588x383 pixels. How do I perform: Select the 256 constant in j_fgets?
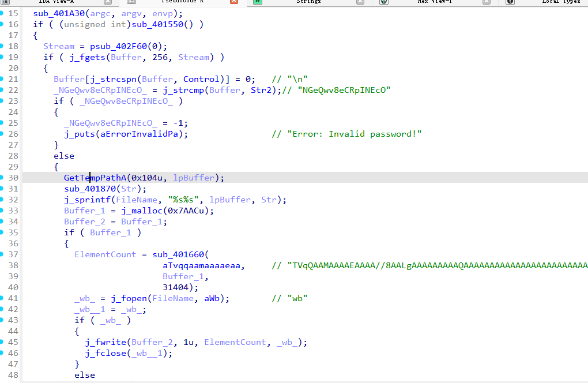pyautogui.click(x=160, y=57)
